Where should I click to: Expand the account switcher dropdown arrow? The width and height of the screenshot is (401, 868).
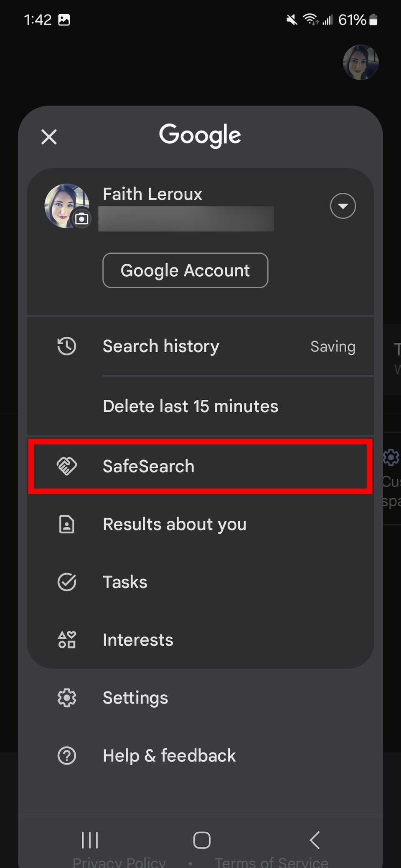[x=343, y=206]
